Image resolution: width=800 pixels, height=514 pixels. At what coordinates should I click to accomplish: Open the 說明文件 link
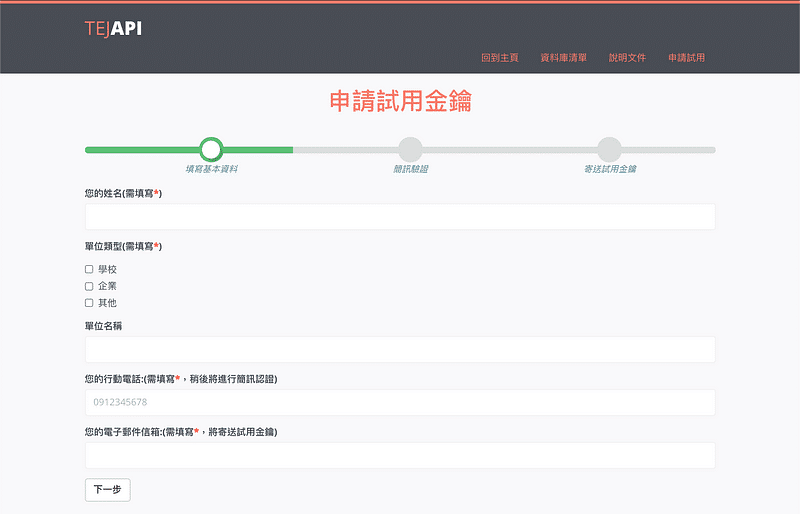[627, 58]
